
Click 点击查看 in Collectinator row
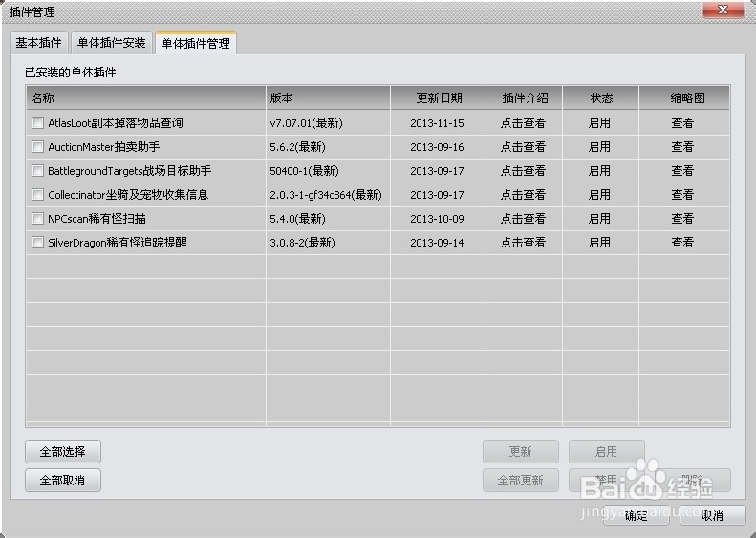(523, 195)
